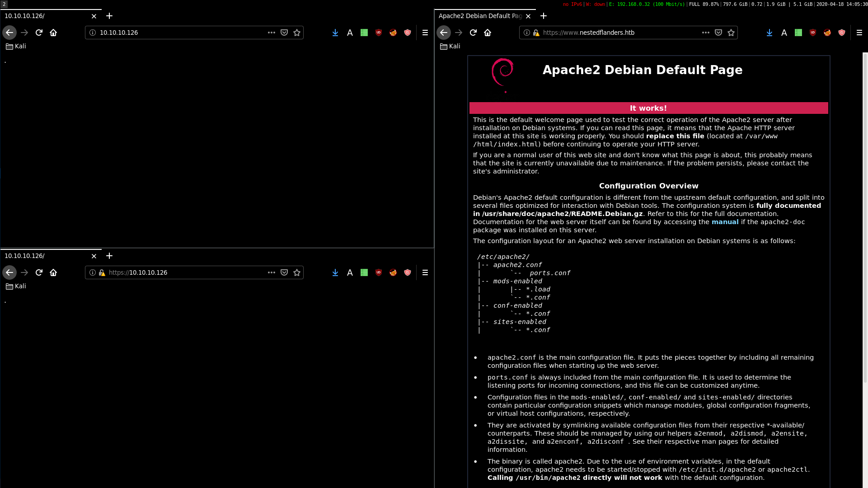Open downloads arrow in top-left window
The image size is (868, 488).
[335, 33]
